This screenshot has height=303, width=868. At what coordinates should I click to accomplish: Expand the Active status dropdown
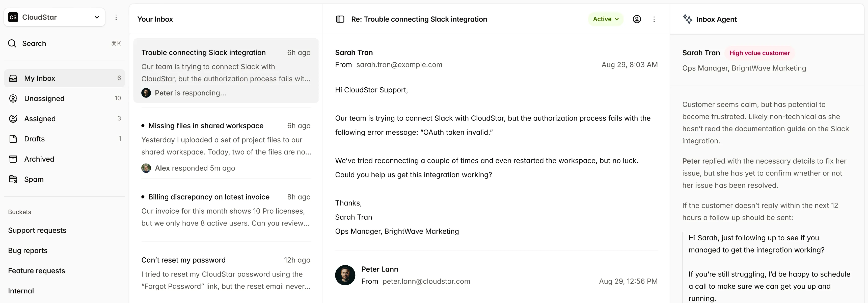[x=606, y=19]
